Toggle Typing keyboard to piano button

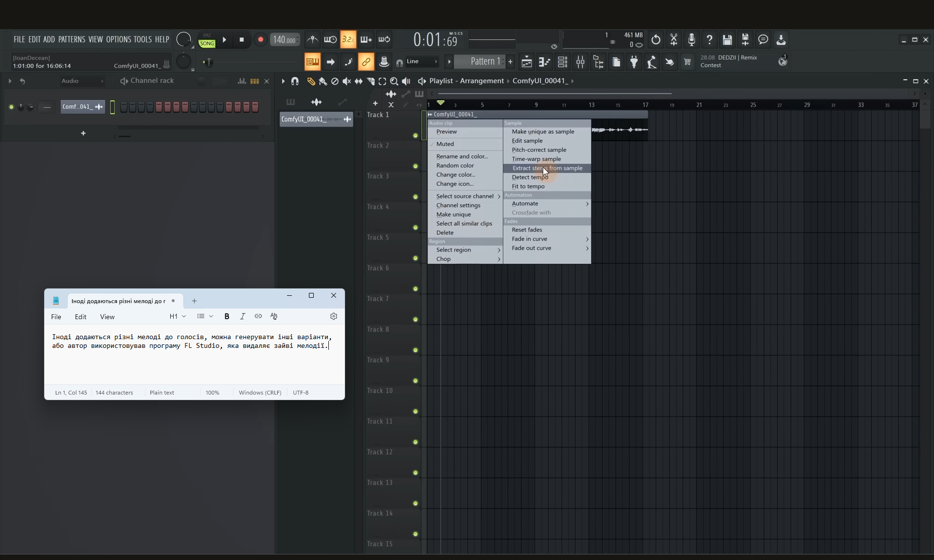(x=312, y=62)
